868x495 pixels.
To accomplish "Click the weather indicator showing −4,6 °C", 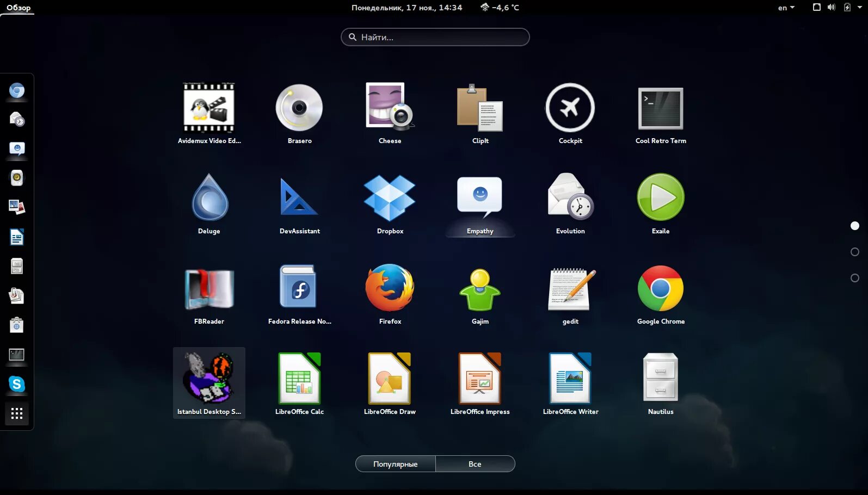I will pos(500,8).
